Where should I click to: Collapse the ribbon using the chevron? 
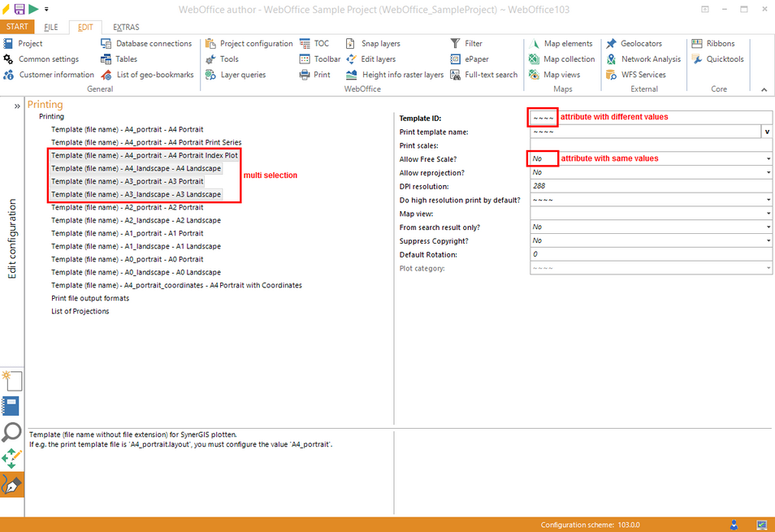762,89
